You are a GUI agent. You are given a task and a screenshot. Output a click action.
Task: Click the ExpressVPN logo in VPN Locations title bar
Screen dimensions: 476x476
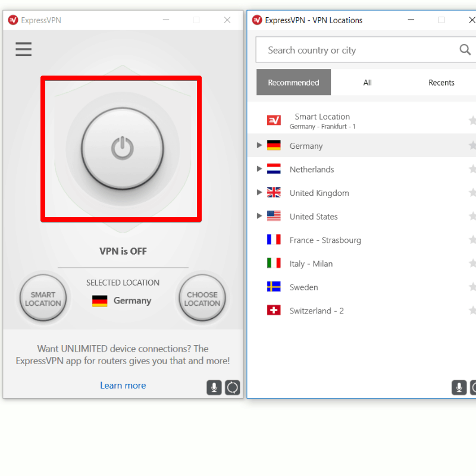tap(257, 20)
